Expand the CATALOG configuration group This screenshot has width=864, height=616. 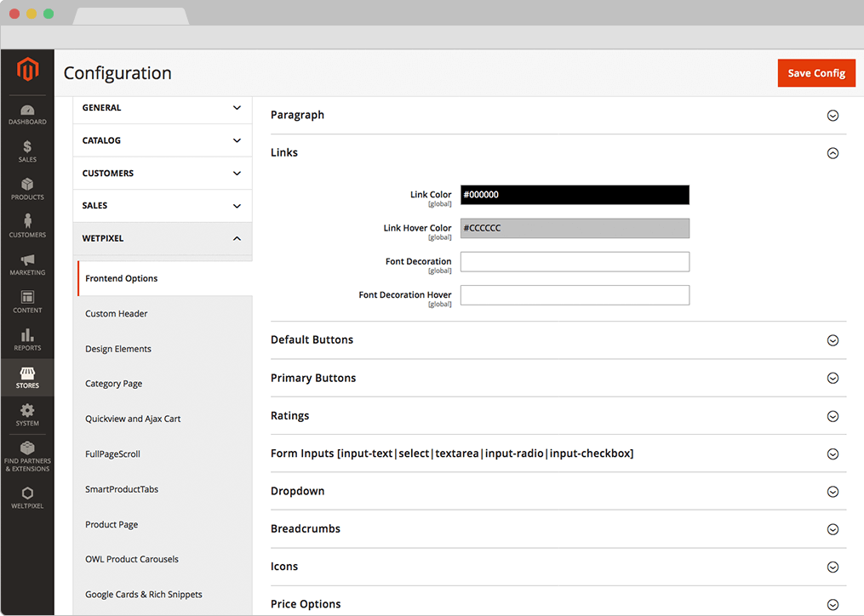[162, 140]
